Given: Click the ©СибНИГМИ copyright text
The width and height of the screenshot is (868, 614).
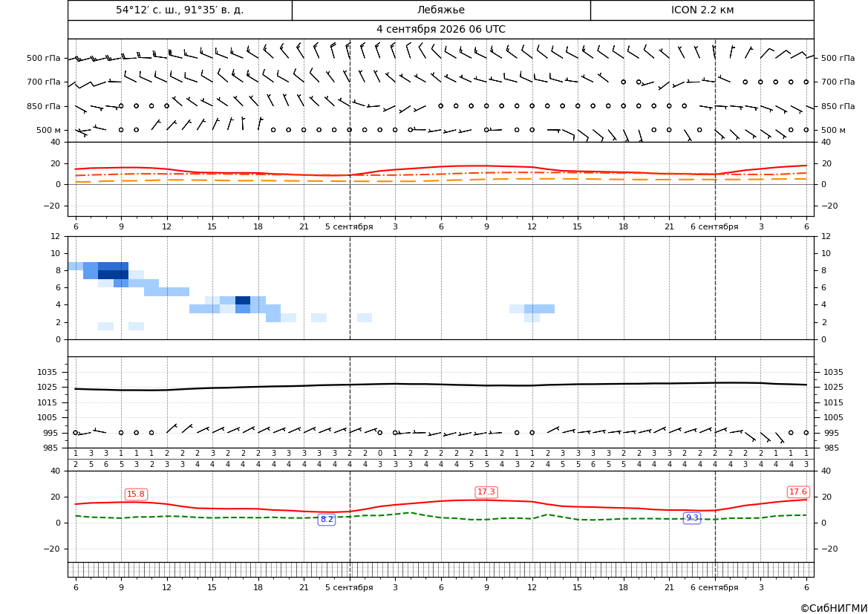Looking at the screenshot, I should (x=834, y=608).
